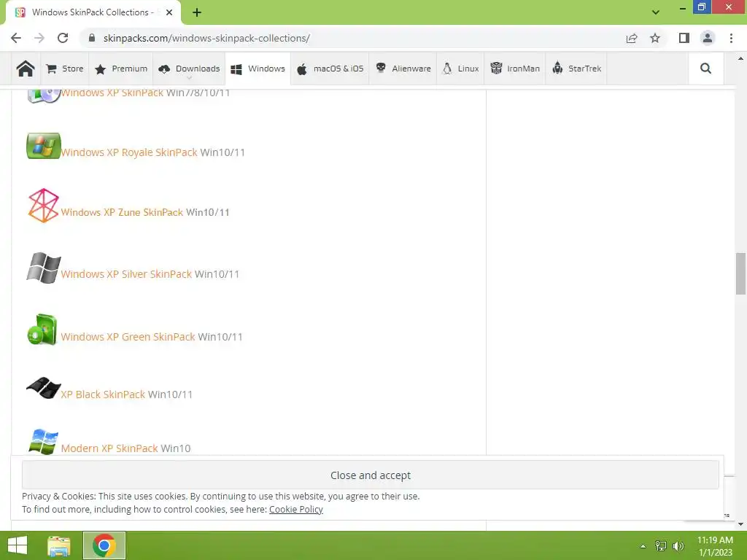Viewport: 747px width, 560px height.
Task: Click the page vertical scrollbar thumb
Action: point(740,274)
